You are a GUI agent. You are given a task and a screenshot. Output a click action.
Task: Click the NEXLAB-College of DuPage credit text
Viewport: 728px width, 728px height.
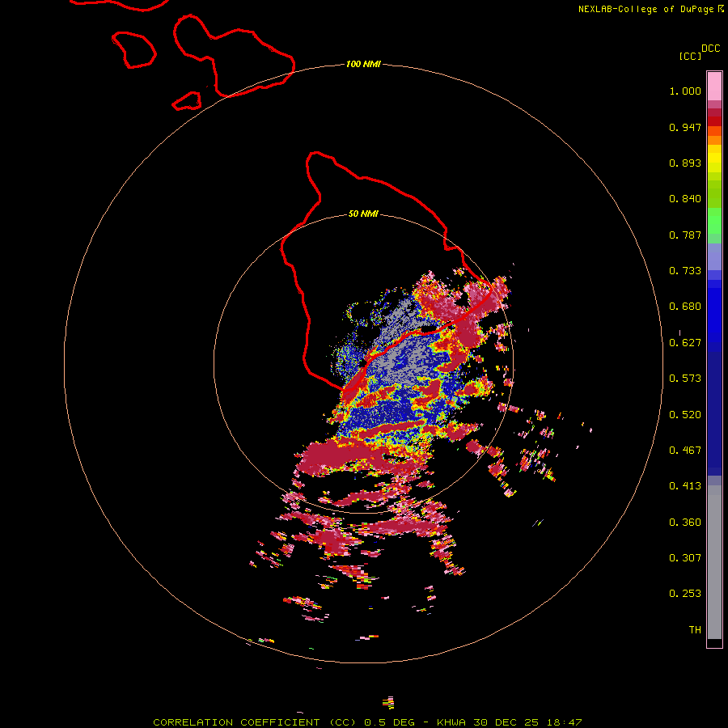[x=645, y=9]
